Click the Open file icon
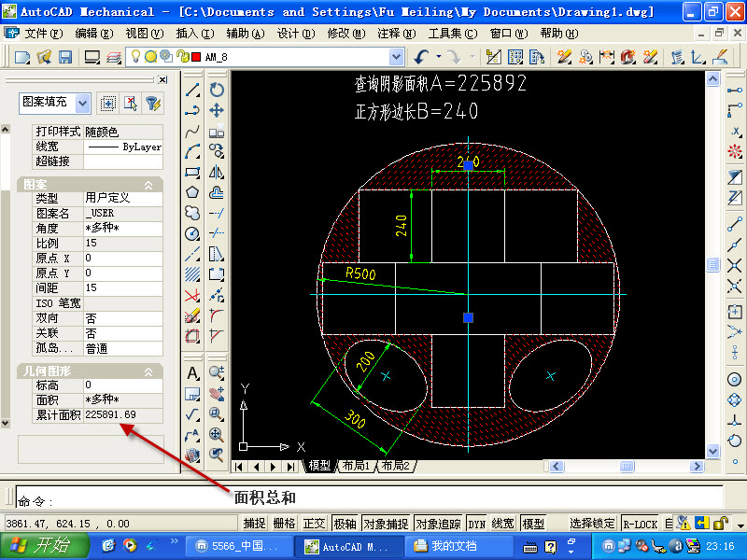This screenshot has width=747, height=560. (44, 57)
